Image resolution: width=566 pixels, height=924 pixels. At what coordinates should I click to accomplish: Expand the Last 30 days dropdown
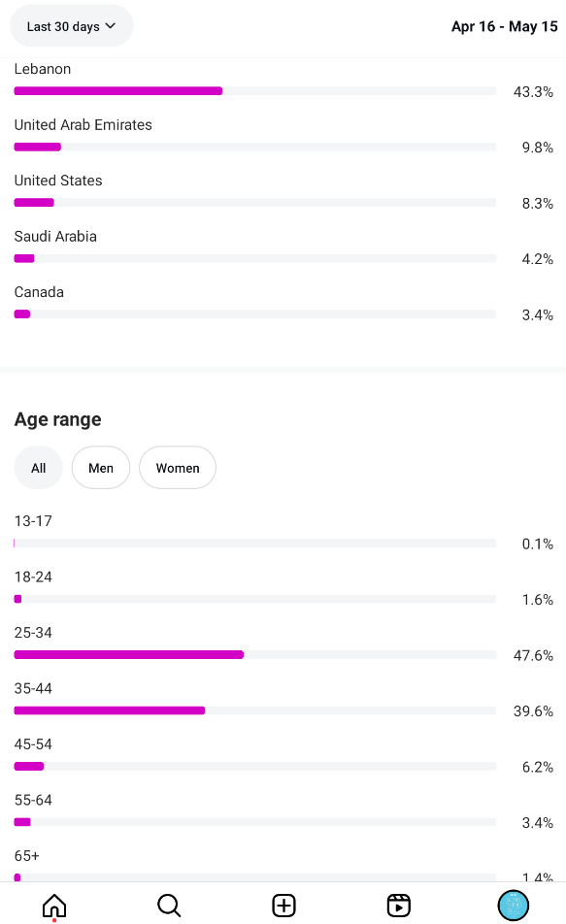click(x=71, y=26)
